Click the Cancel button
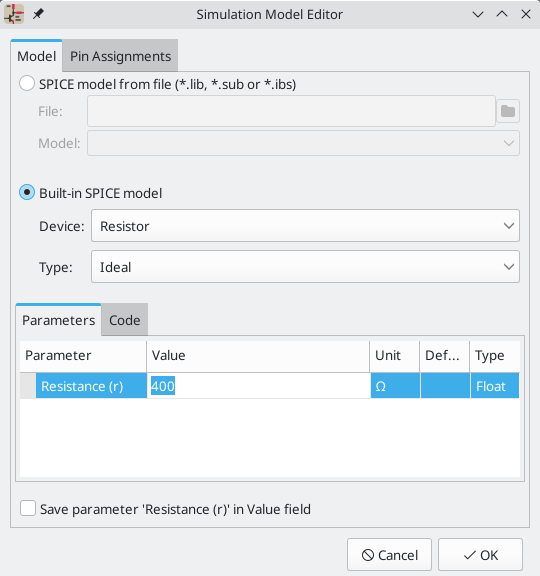 [x=389, y=555]
